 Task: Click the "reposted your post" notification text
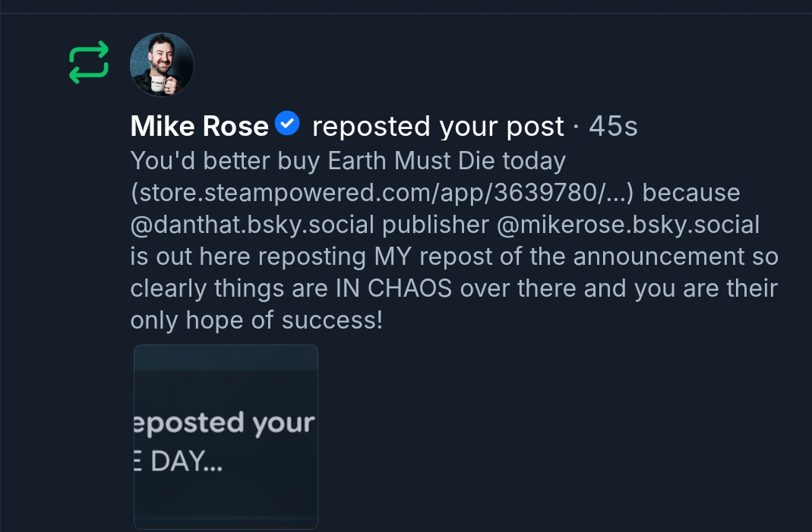[x=438, y=127]
